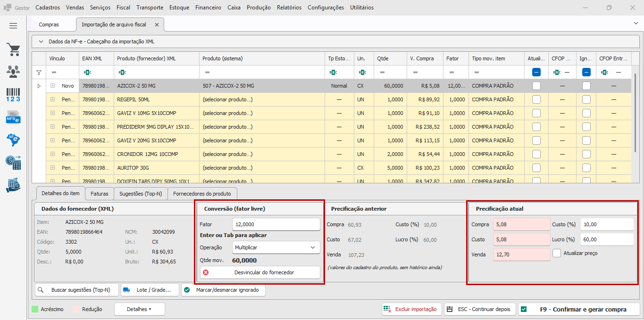Open the people (customers) sidebar icon
The width and height of the screenshot is (644, 320).
(x=13, y=71)
